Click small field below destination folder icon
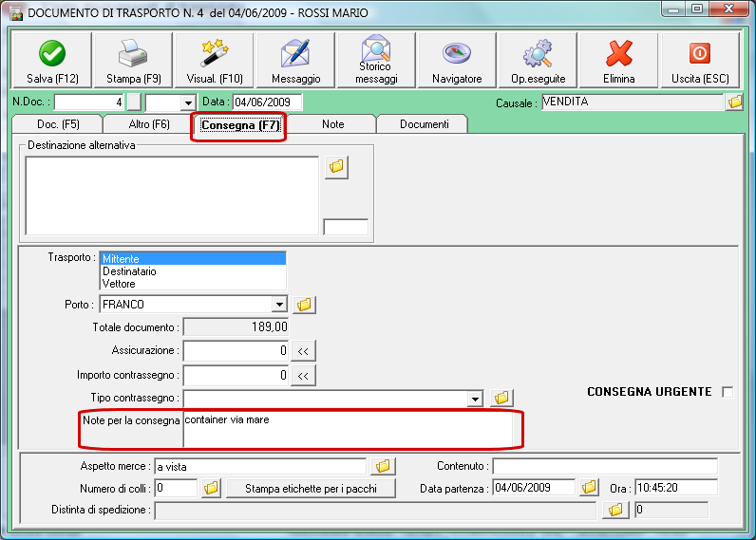 (x=346, y=227)
